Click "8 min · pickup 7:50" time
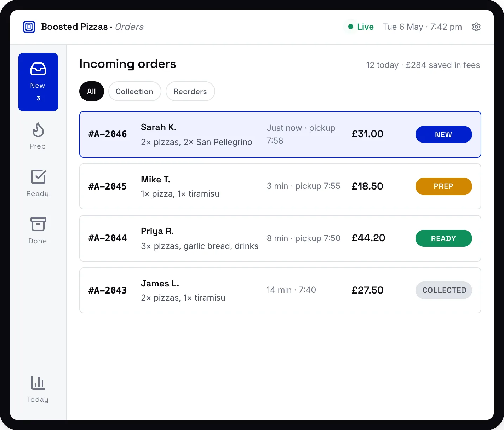Image resolution: width=504 pixels, height=430 pixels. [x=304, y=238]
